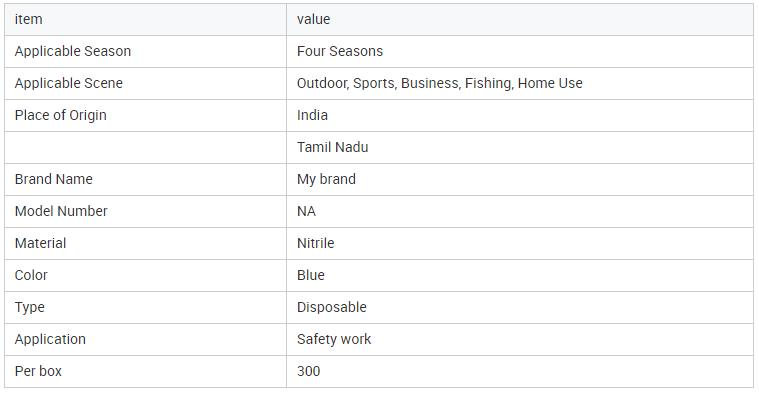Select the 'Type' label cell
Screen dimensions: 759x393
145,307
